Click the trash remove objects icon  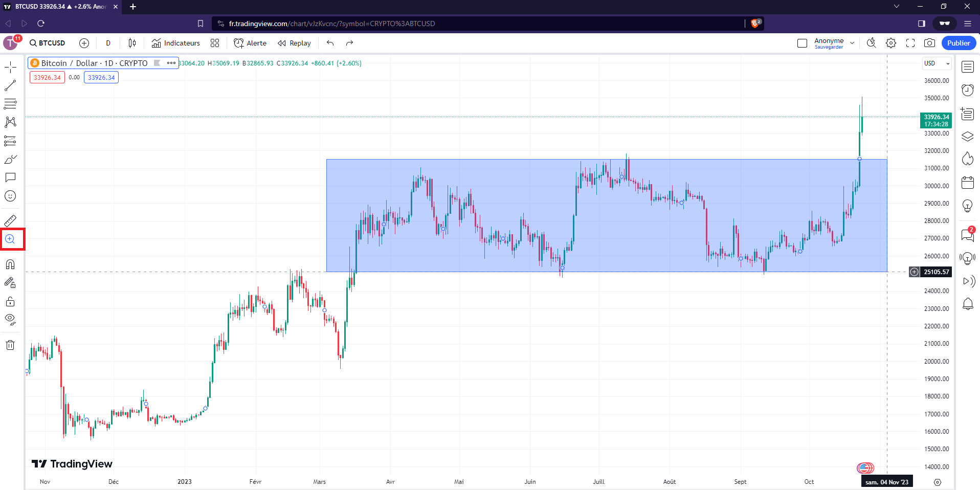pyautogui.click(x=10, y=345)
